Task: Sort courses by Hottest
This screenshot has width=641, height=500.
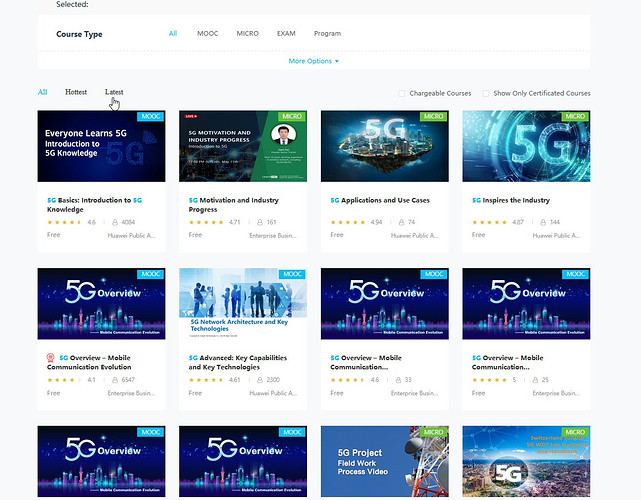Action: coord(76,92)
